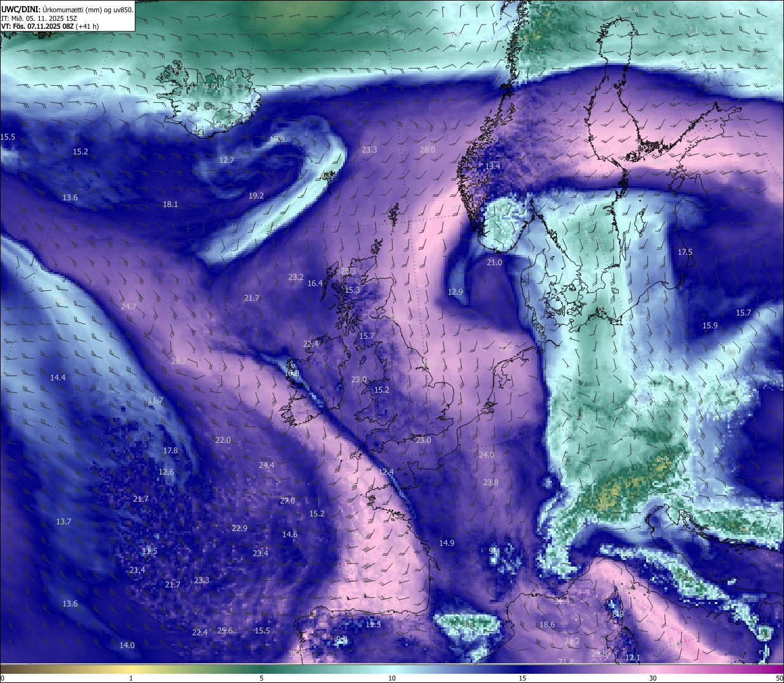Click the colorbar tick label '15'
This screenshot has height=683, width=784.
click(x=522, y=678)
